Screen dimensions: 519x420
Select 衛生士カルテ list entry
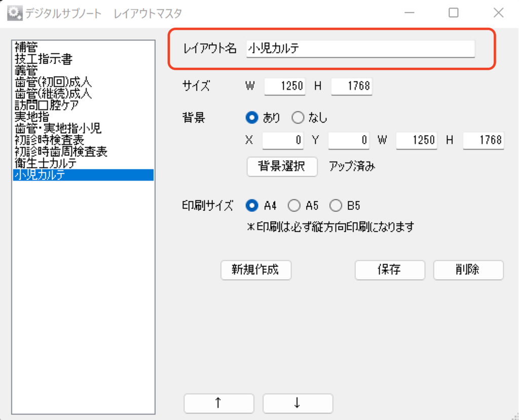coord(46,163)
